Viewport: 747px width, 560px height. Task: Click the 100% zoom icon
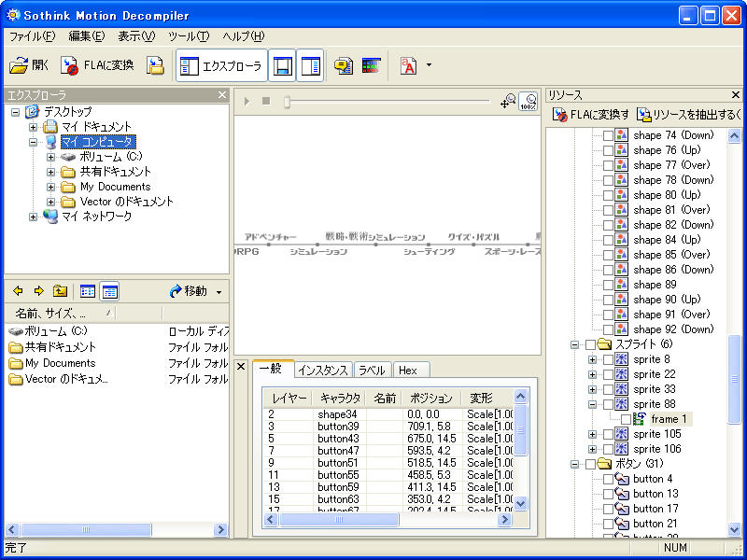pyautogui.click(x=528, y=101)
